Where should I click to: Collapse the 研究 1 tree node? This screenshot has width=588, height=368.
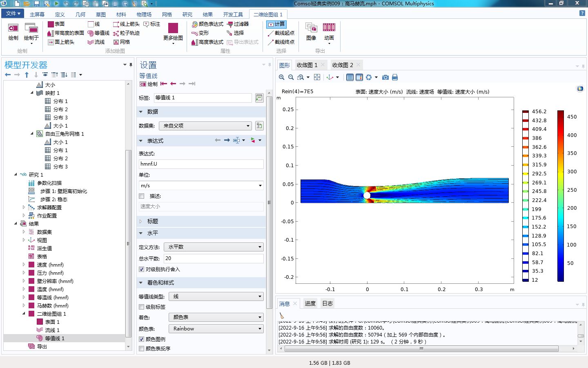(x=16, y=175)
